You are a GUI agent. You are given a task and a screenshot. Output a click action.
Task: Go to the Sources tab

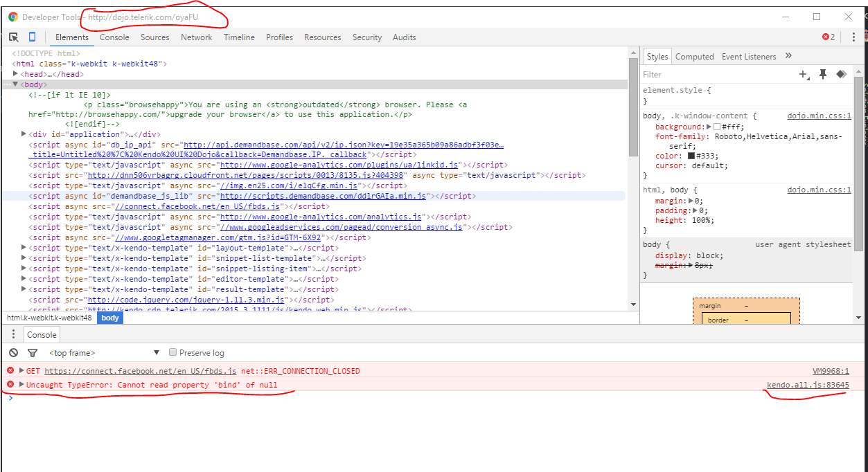tap(154, 37)
